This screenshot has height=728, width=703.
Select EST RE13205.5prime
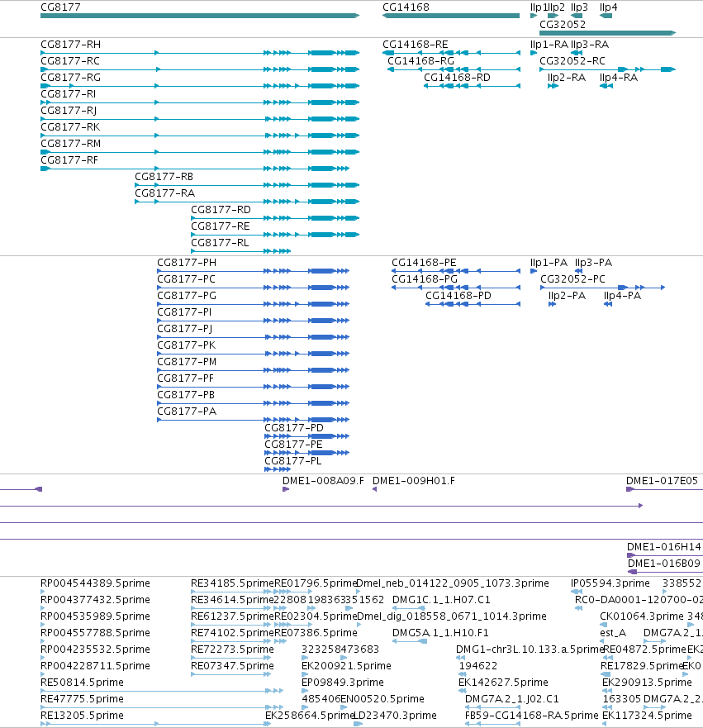tap(155, 724)
